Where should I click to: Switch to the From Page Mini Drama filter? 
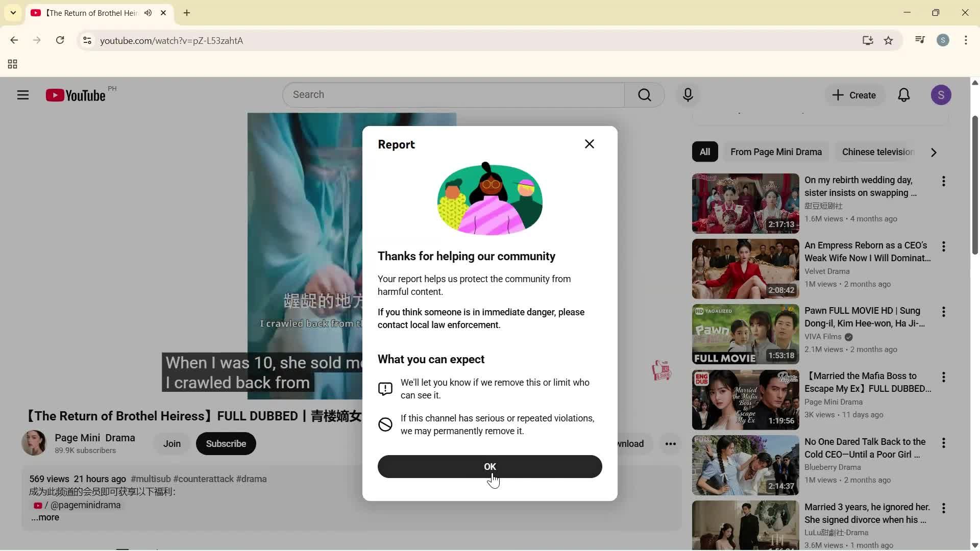click(776, 152)
